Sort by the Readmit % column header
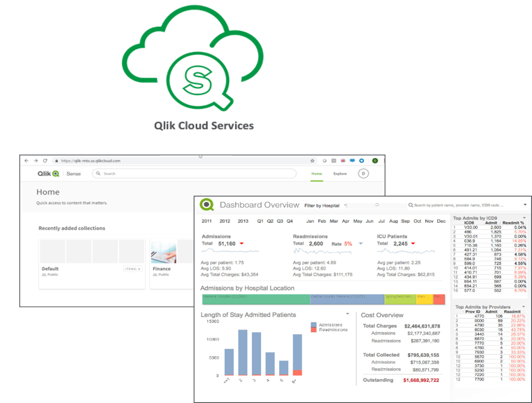Viewport: 532px width, 403px height. [x=513, y=223]
